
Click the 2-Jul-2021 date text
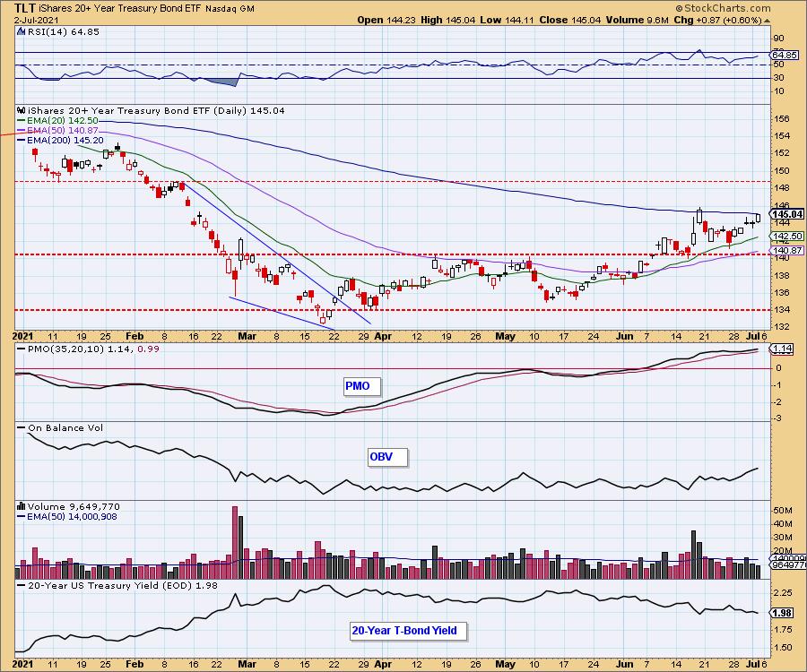(37, 21)
